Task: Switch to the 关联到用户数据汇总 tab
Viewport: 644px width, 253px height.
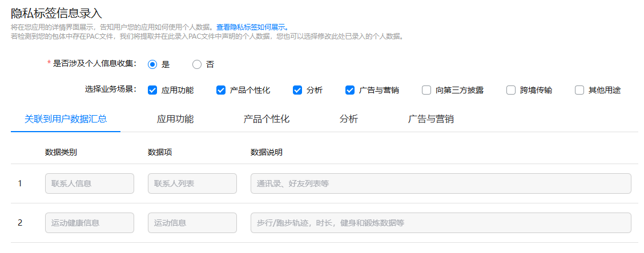Action: pyautogui.click(x=66, y=119)
